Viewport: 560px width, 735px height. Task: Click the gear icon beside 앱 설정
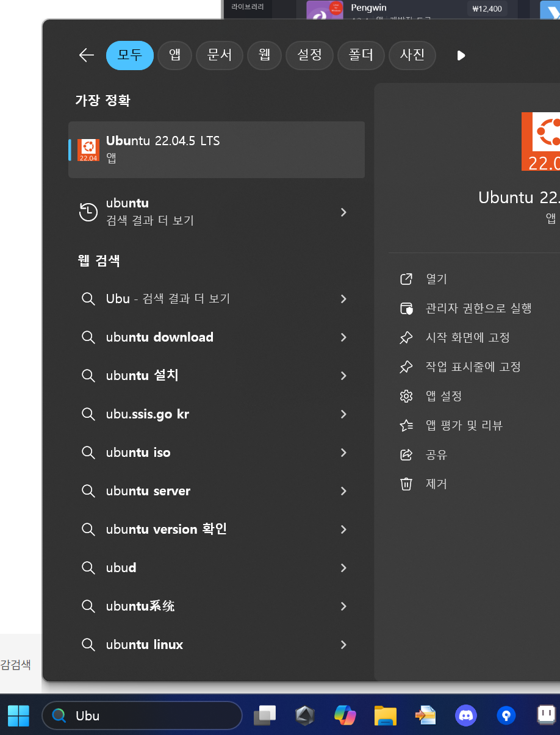click(406, 396)
